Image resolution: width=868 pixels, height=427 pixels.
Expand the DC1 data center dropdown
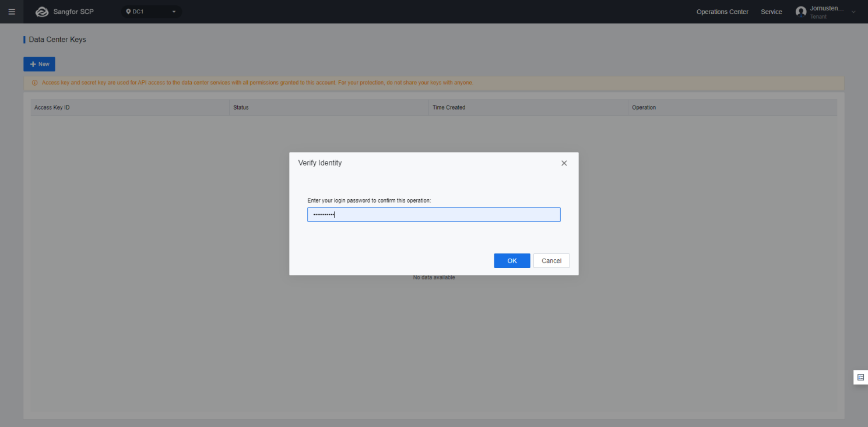(x=152, y=12)
